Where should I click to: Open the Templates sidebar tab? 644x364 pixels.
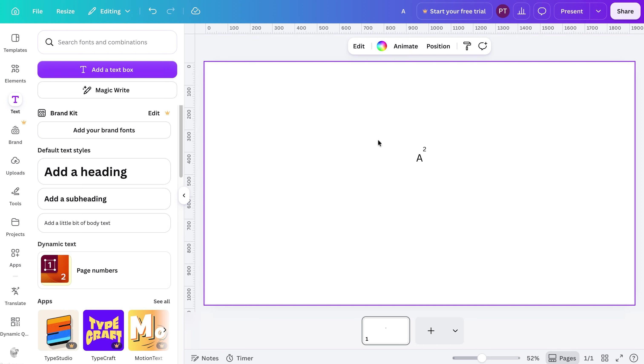click(15, 43)
